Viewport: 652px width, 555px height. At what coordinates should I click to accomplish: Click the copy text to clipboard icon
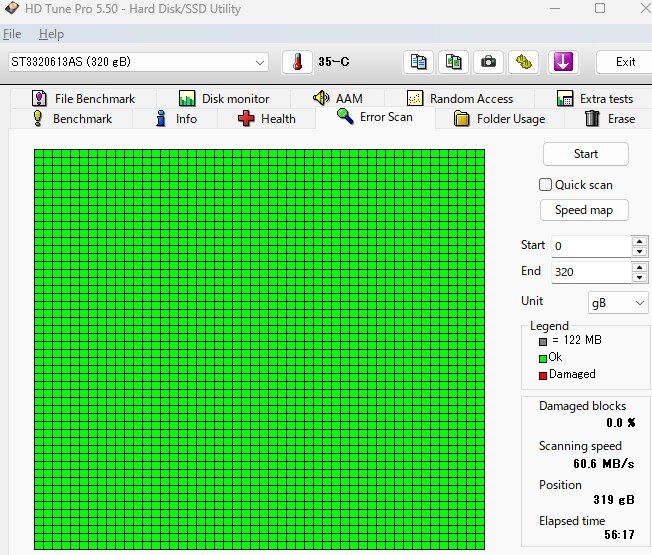pos(418,62)
